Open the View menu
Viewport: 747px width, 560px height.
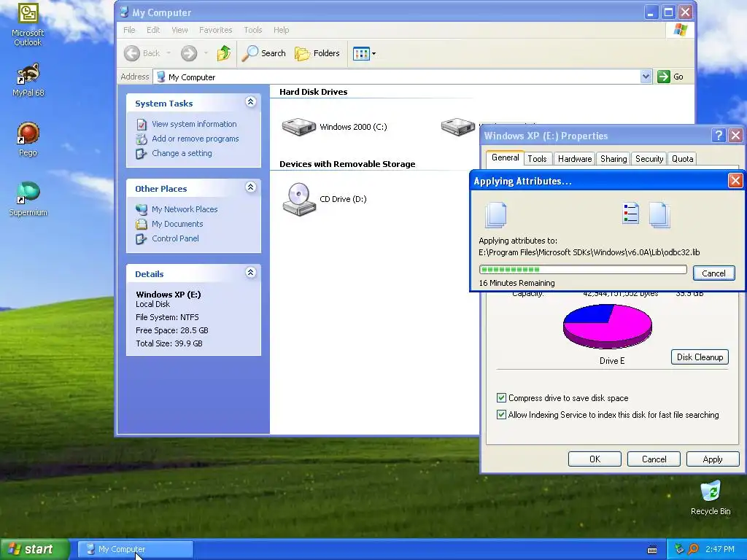[179, 30]
